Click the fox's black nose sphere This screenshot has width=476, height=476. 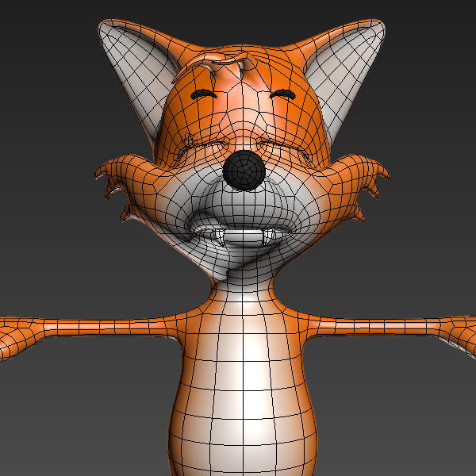click(x=244, y=171)
